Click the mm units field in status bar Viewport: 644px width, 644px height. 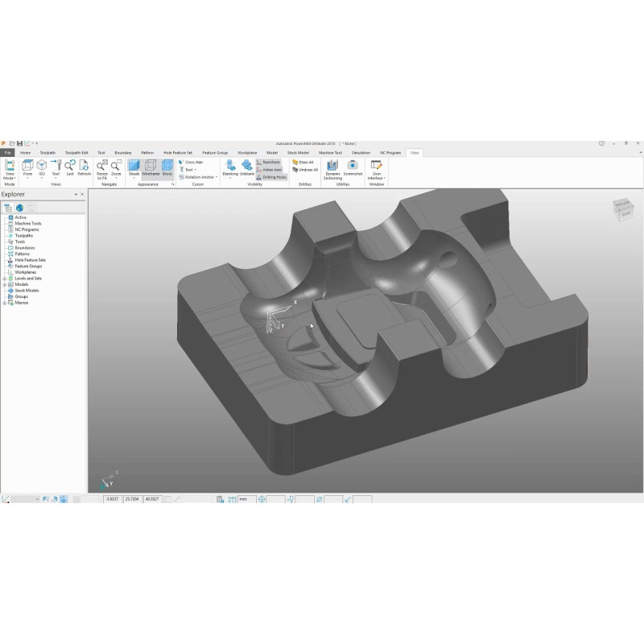click(246, 499)
